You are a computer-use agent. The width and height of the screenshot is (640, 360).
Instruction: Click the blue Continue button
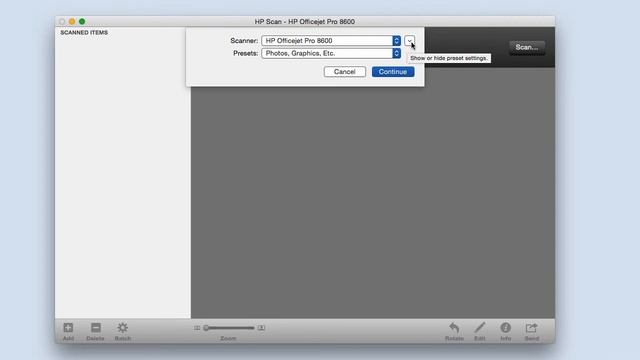393,72
